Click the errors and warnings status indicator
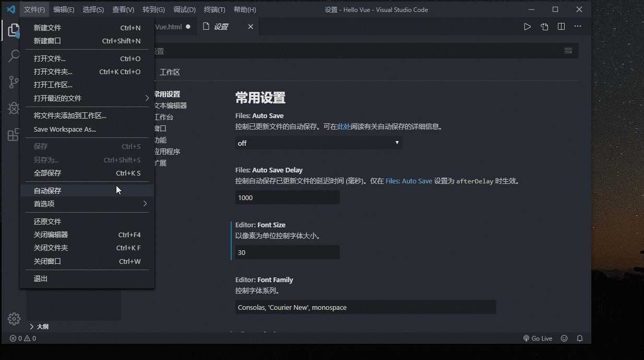This screenshot has height=360, width=644. (23, 338)
